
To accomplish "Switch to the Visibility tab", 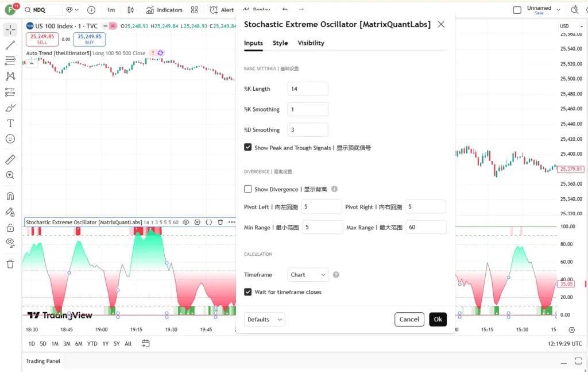I will point(311,43).
